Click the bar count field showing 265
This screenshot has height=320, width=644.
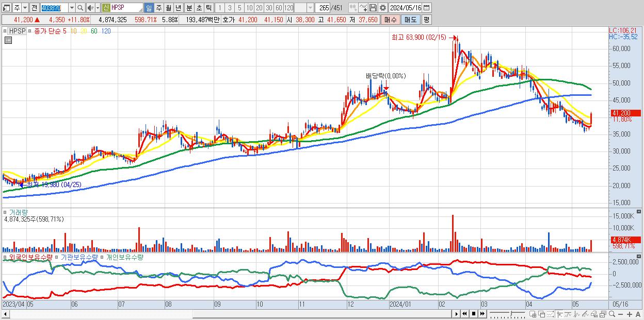click(x=323, y=8)
